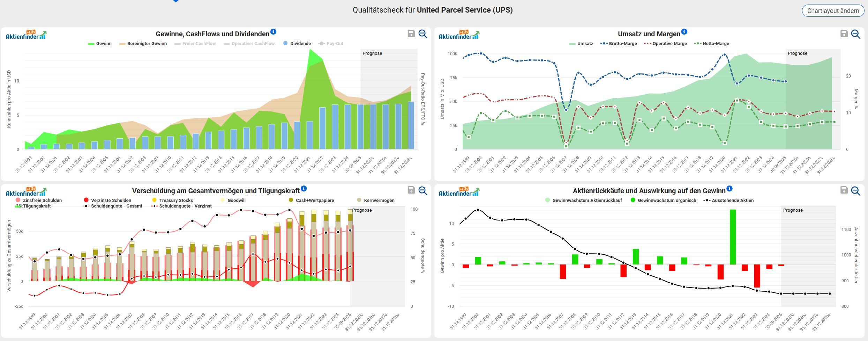Click the Chartlayout ändern button
This screenshot has width=868, height=341.
833,11
